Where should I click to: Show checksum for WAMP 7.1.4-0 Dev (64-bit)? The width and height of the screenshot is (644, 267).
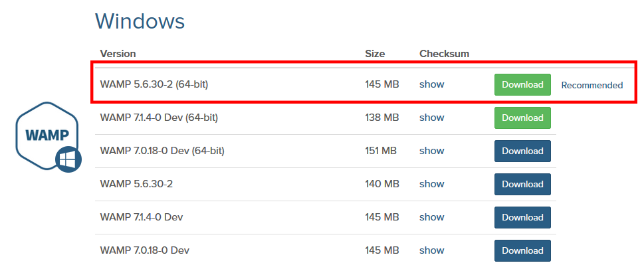[432, 118]
